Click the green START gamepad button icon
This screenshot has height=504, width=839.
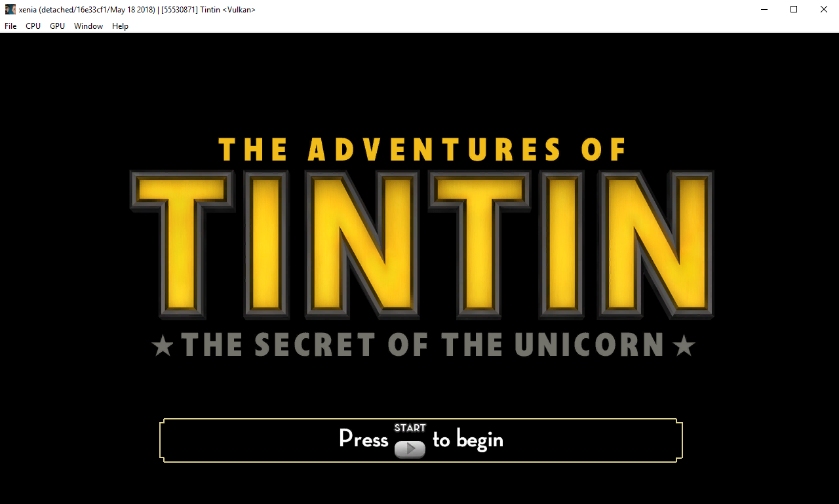(x=410, y=448)
